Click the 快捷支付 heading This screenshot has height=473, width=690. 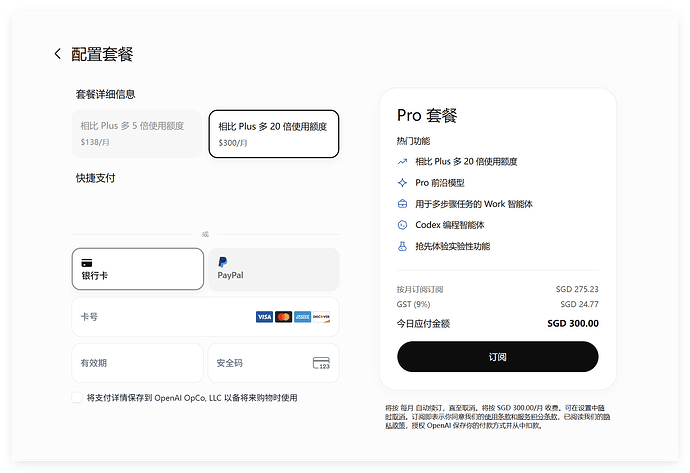pyautogui.click(x=95, y=178)
